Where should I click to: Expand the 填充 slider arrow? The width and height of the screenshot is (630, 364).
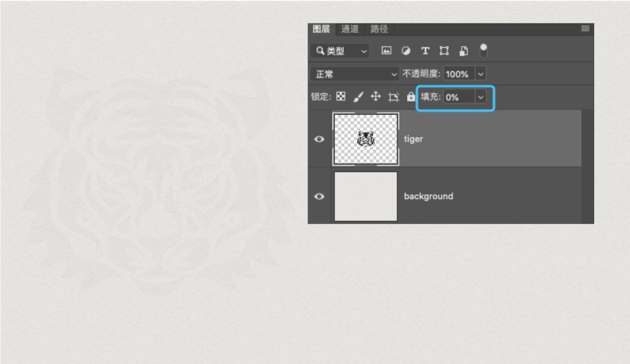click(x=481, y=97)
